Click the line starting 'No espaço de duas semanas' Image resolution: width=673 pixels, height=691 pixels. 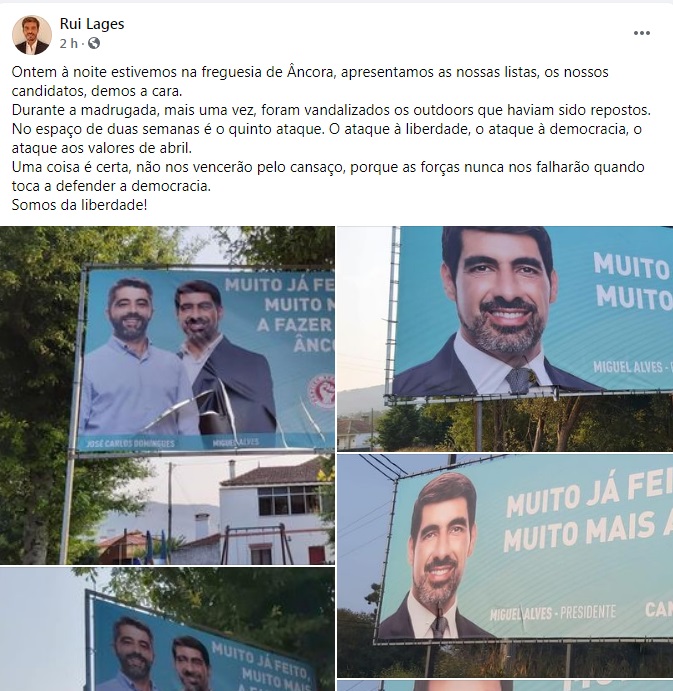327,138
